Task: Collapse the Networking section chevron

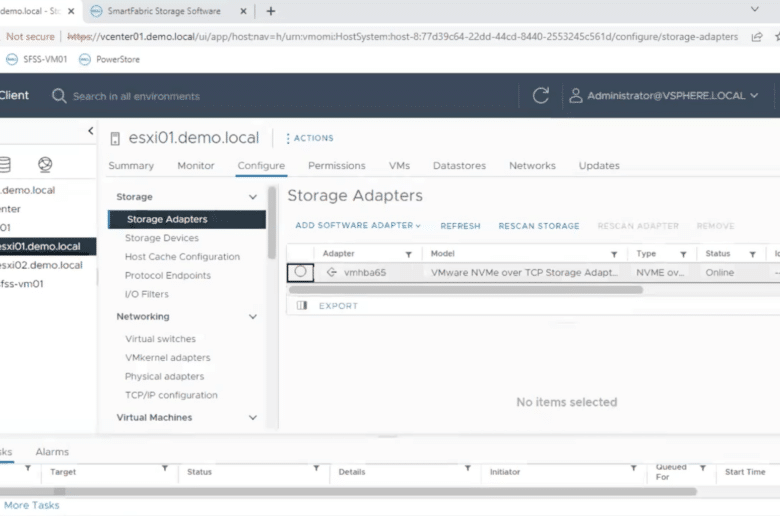Action: pos(253,317)
